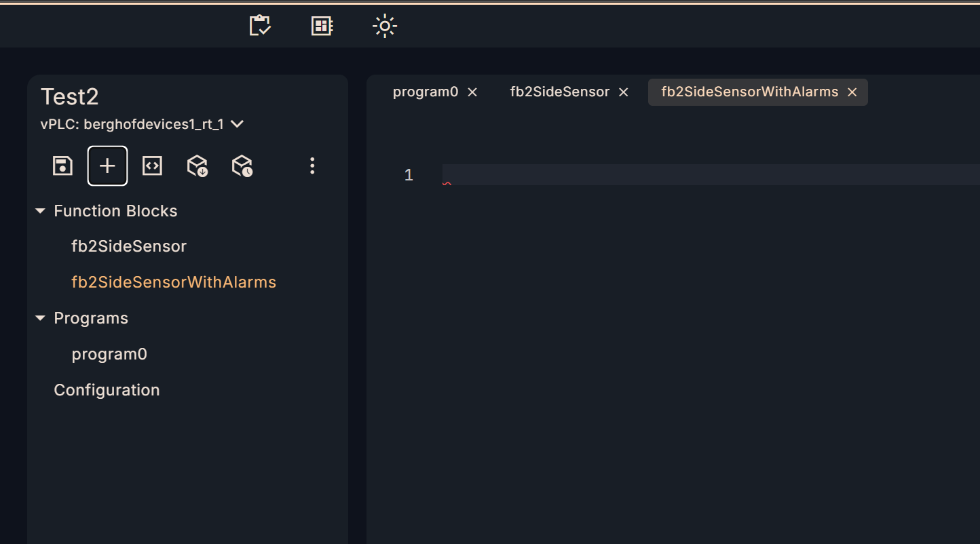Click the clipboard checkmark icon in top bar

click(260, 26)
